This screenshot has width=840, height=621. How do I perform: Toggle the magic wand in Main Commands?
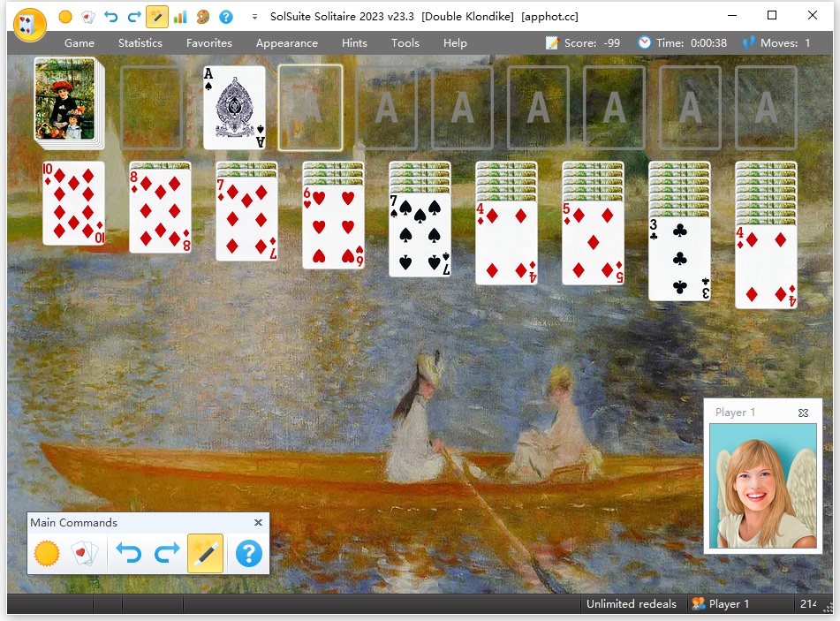[205, 554]
